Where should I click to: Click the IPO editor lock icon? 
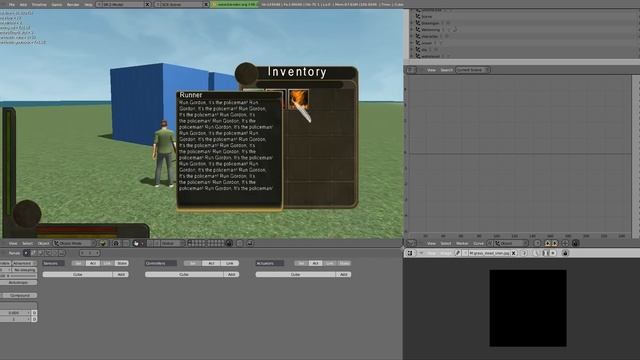576,243
